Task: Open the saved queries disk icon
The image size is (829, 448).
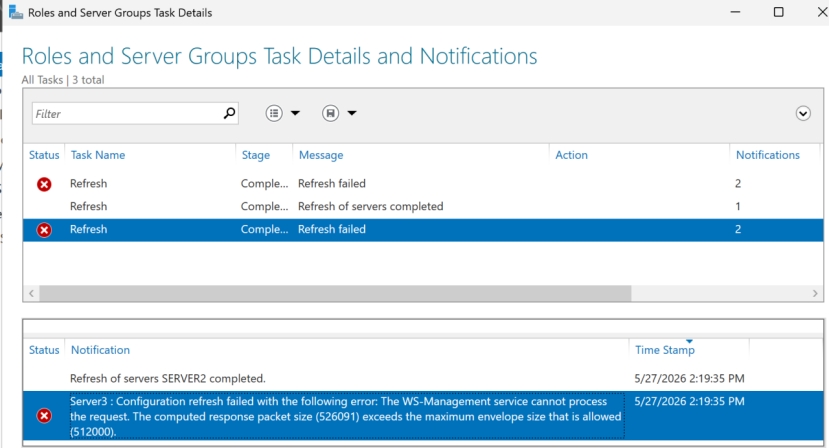Action: pyautogui.click(x=330, y=113)
